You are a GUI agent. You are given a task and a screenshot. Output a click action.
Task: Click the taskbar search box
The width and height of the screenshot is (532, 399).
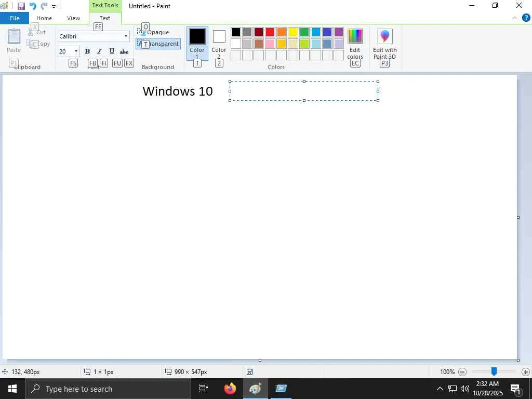click(x=108, y=389)
